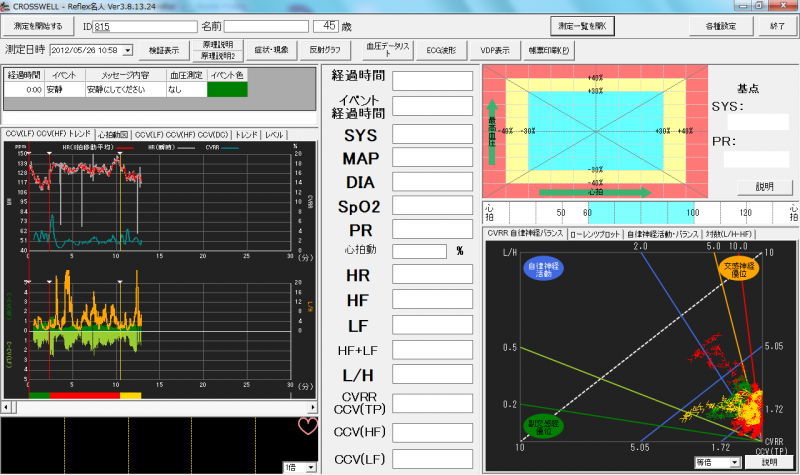Open the 等倍 scale dropdown
Viewport: 800px width, 475px height.
(735, 463)
